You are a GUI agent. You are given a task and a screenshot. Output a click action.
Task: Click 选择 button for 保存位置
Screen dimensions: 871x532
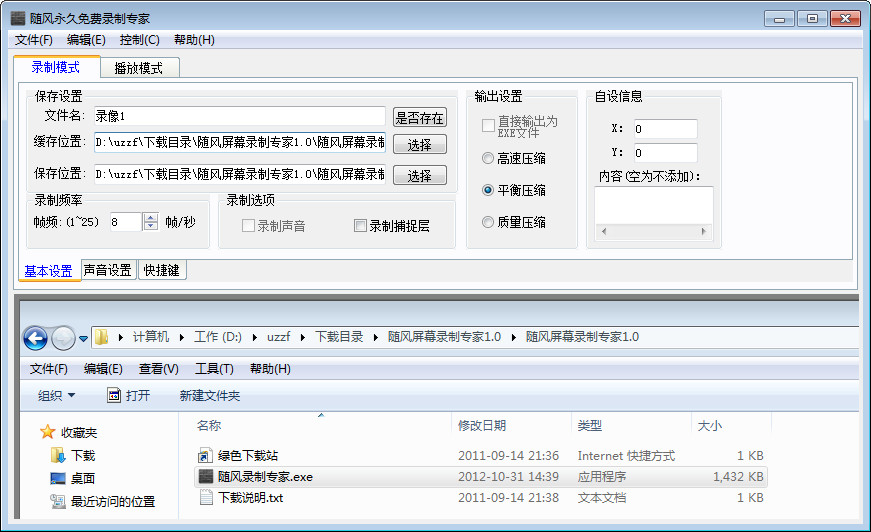tap(419, 175)
